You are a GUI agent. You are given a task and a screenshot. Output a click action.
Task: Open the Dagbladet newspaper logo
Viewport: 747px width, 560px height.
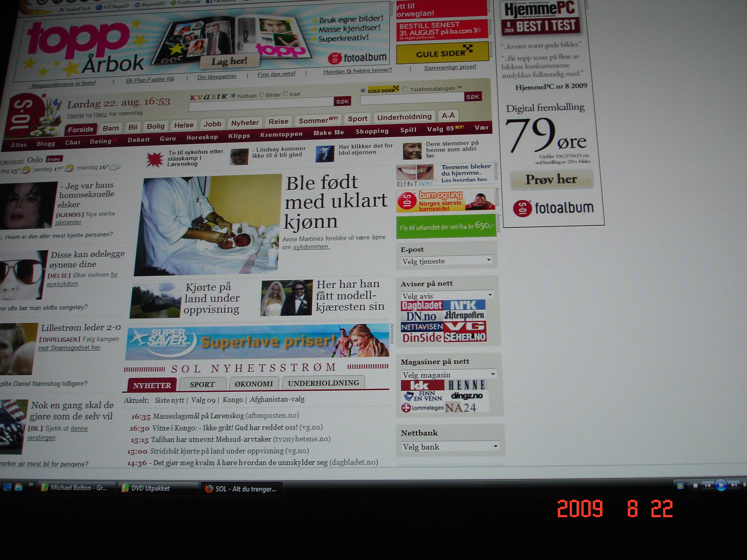[421, 306]
